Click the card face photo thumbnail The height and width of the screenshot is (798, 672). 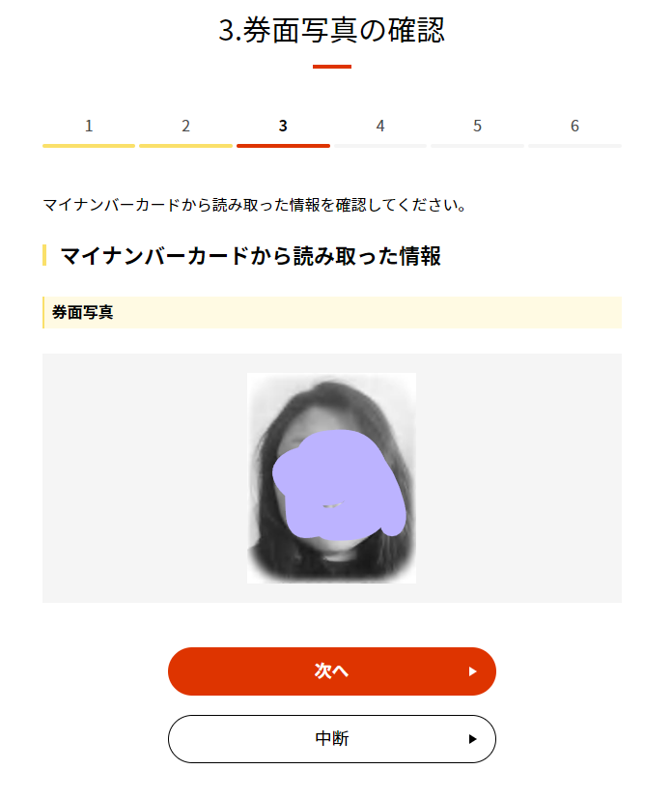coord(332,478)
